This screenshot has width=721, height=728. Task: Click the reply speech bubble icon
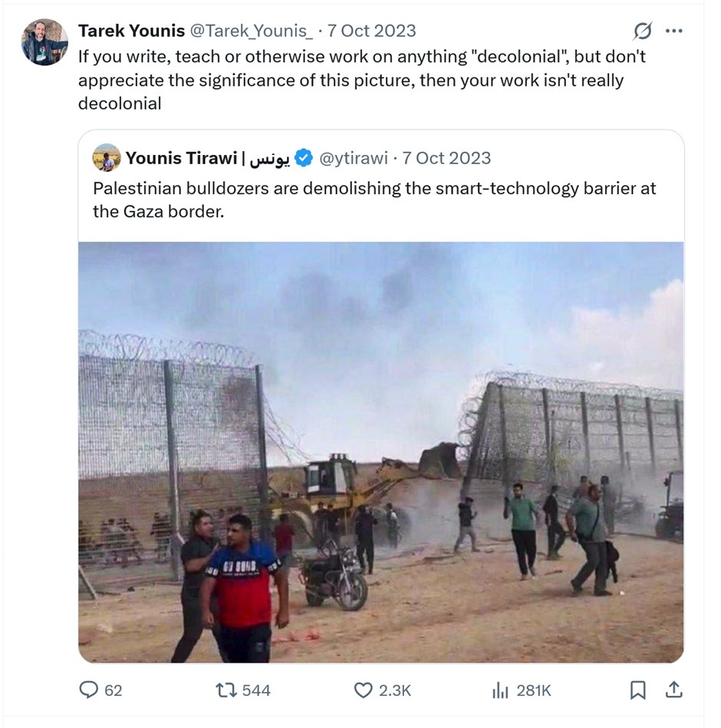[89, 690]
